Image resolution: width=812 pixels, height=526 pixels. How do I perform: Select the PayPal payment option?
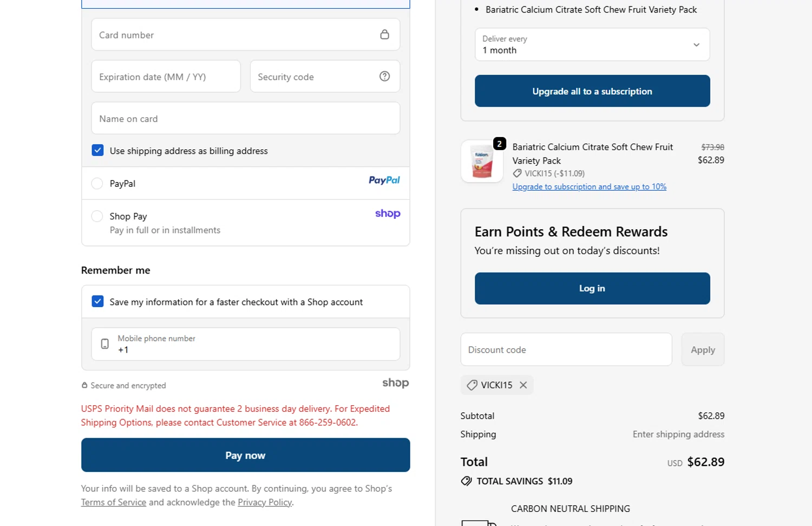pos(97,184)
